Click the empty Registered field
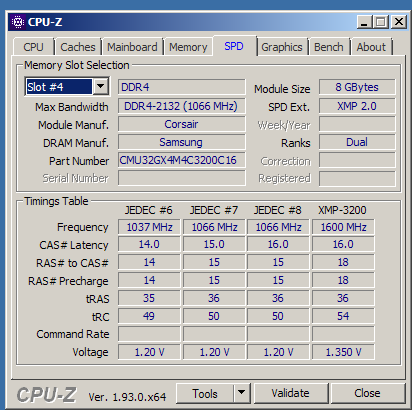412x410 pixels. (357, 178)
